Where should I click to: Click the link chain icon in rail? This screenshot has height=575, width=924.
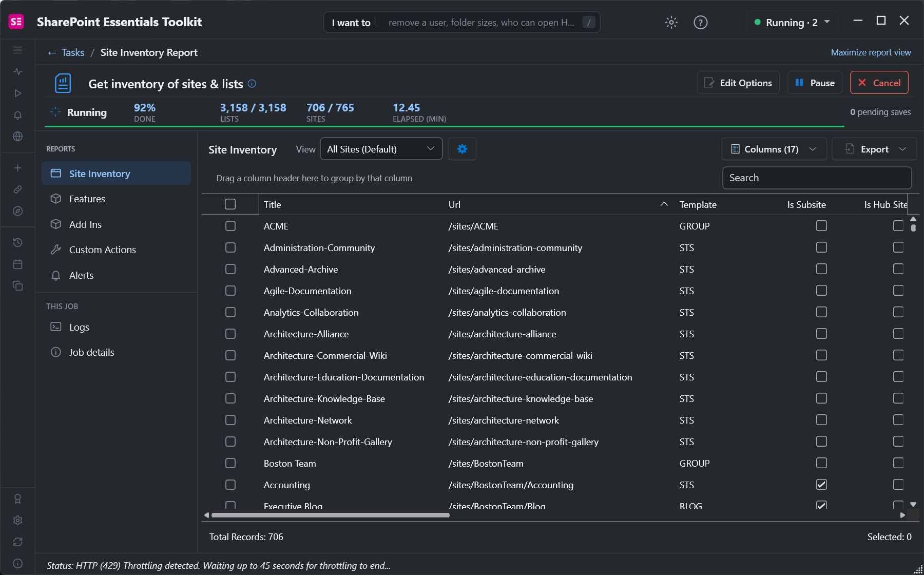point(17,189)
